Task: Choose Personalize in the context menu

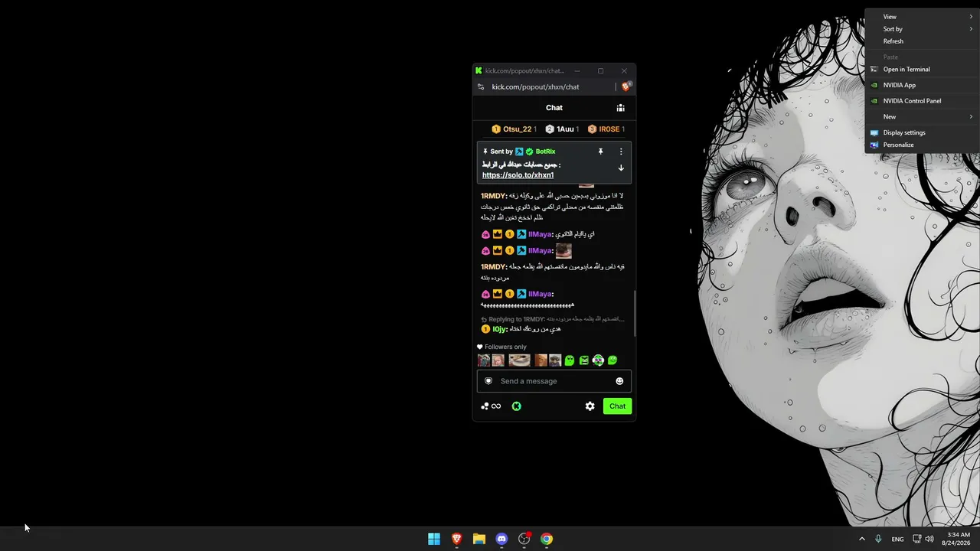Action: 920,145
